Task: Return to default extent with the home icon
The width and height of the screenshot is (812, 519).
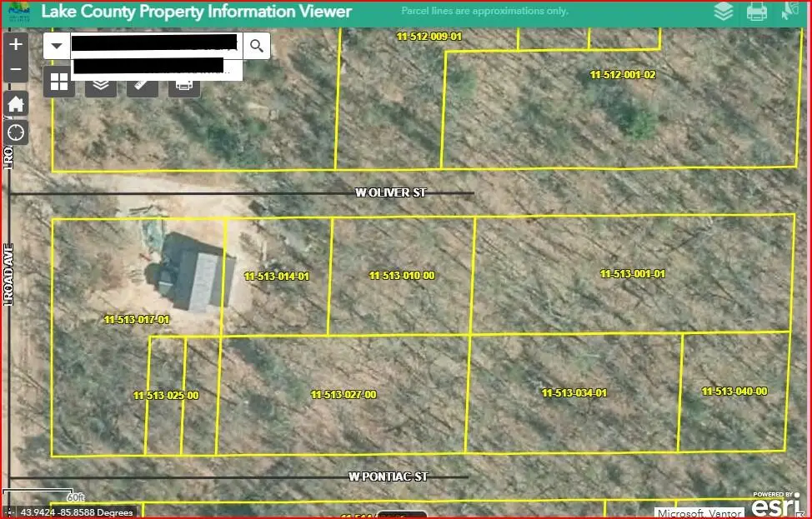Action: click(x=15, y=102)
